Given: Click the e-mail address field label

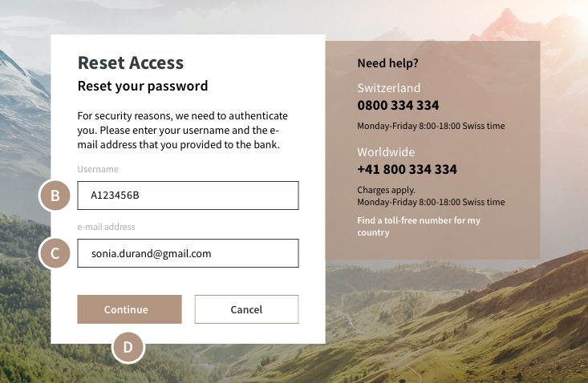Looking at the screenshot, I should [x=106, y=227].
